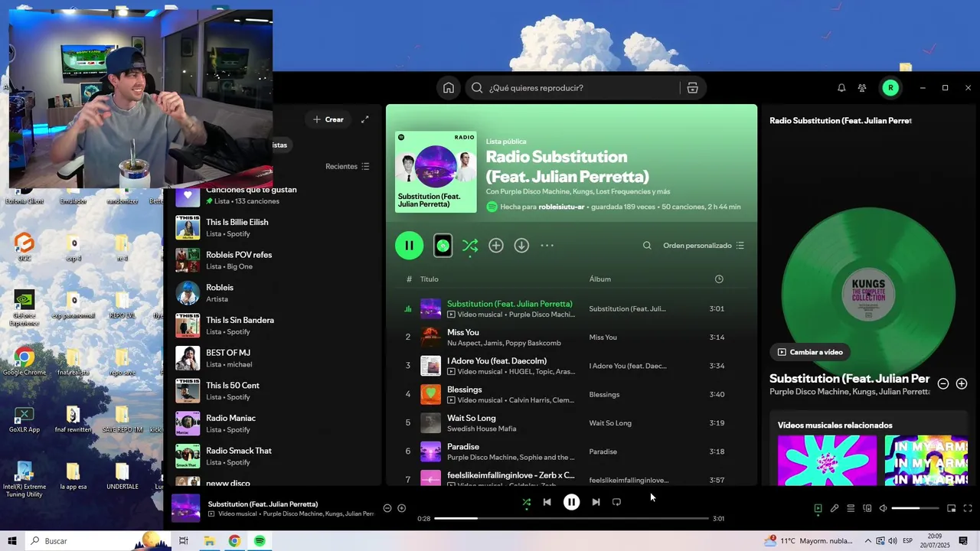Sort tracks by Álbum column header
Image resolution: width=980 pixels, height=551 pixels.
click(600, 279)
